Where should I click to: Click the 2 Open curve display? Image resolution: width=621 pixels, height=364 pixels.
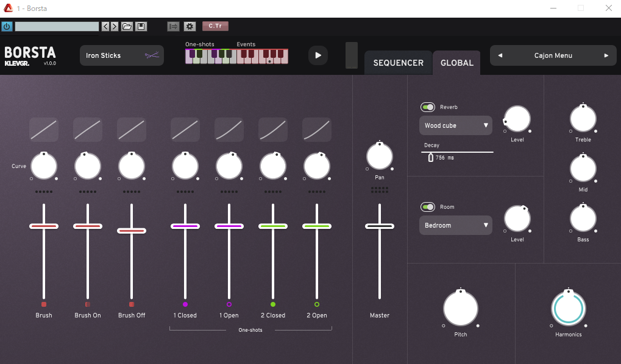pyautogui.click(x=317, y=130)
